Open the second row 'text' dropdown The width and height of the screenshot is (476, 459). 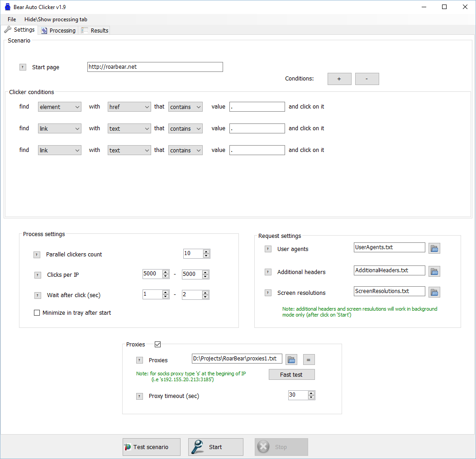[x=129, y=128]
